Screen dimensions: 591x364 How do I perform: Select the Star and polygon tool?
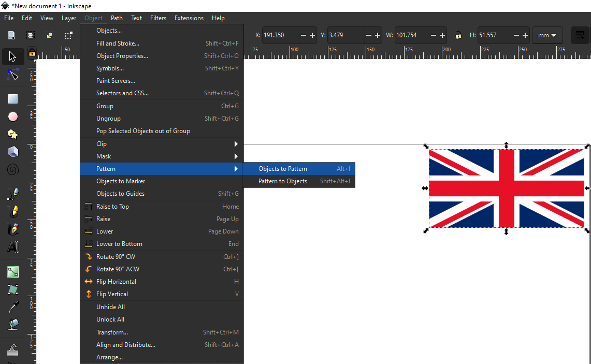tap(13, 134)
